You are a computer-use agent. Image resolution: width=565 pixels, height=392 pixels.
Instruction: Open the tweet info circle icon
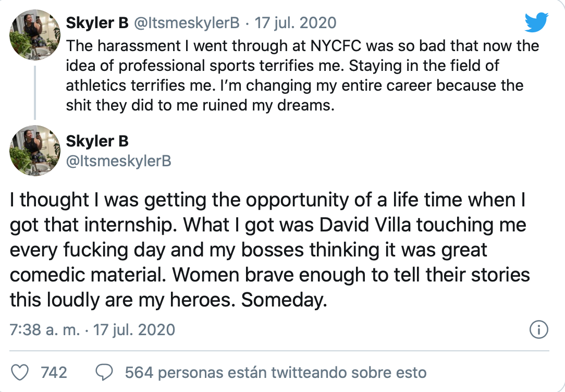538,329
